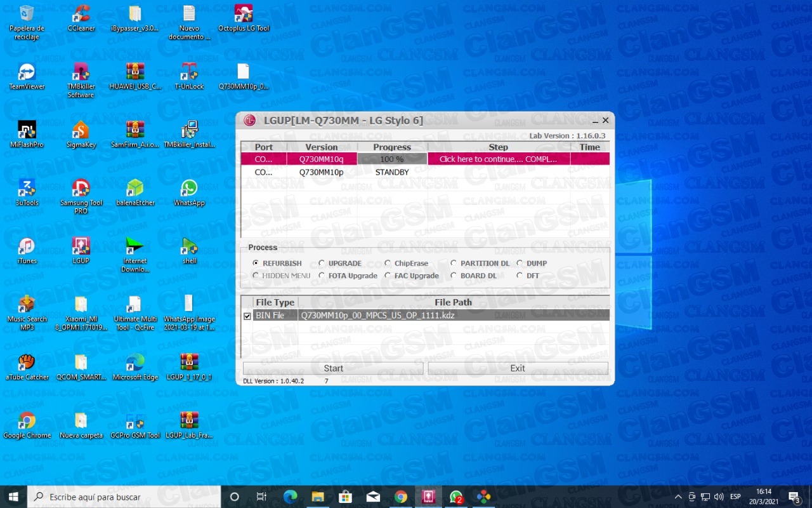Click the "Escribe aquí para buscar" search box
This screenshot has height=508, width=812.
click(124, 497)
